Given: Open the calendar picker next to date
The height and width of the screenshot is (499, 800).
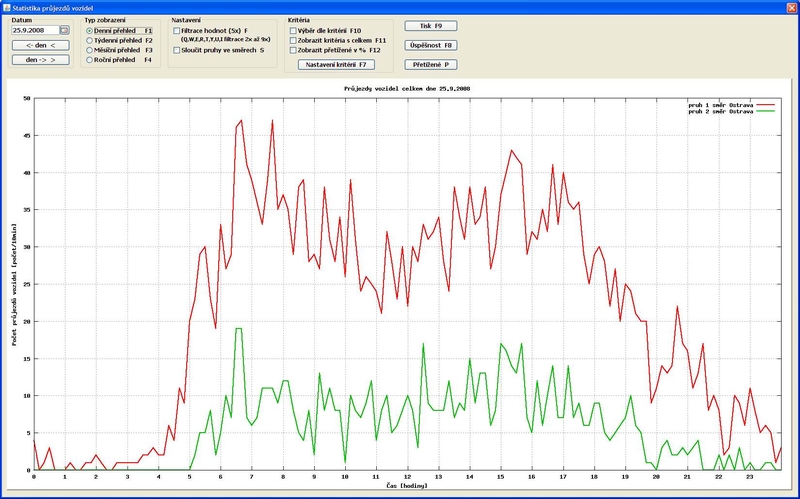Looking at the screenshot, I should (65, 31).
